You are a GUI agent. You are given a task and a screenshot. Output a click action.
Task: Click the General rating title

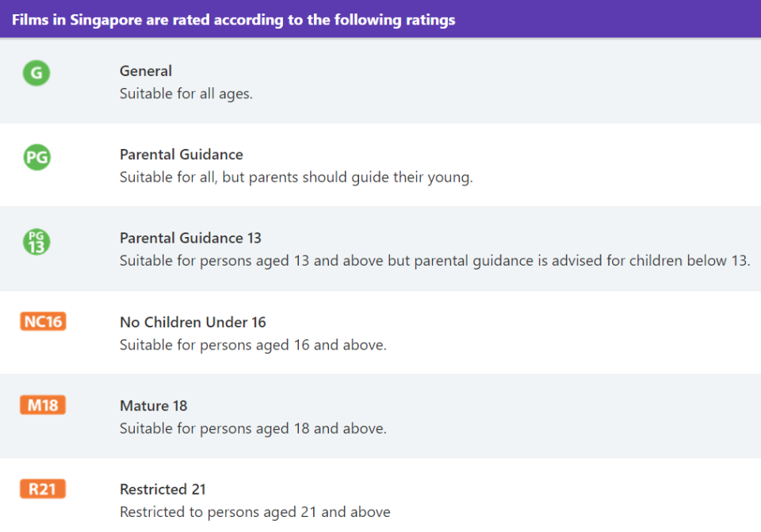pyautogui.click(x=146, y=71)
